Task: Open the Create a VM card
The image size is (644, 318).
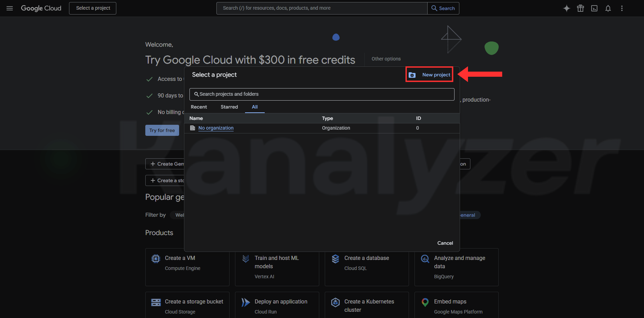Action: pyautogui.click(x=187, y=267)
